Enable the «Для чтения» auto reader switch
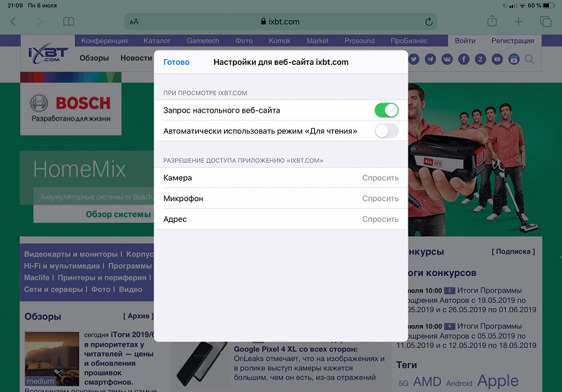 point(386,131)
